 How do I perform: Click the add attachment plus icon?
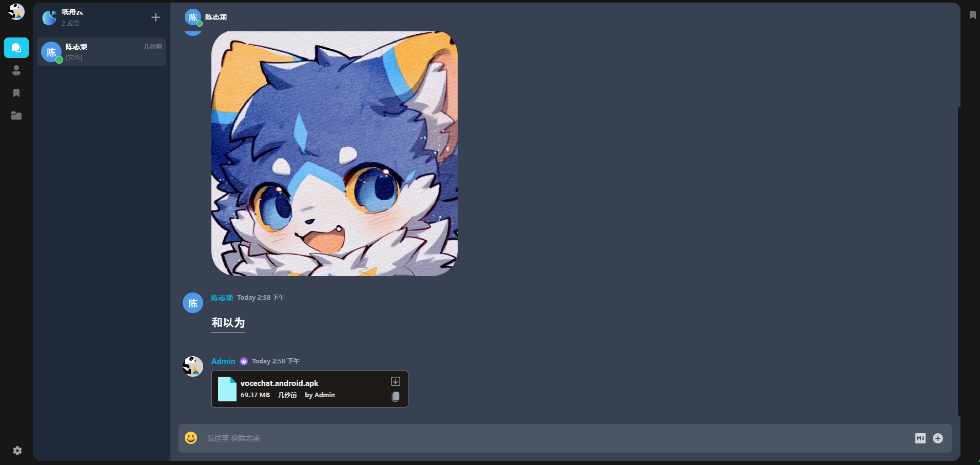pyautogui.click(x=938, y=438)
